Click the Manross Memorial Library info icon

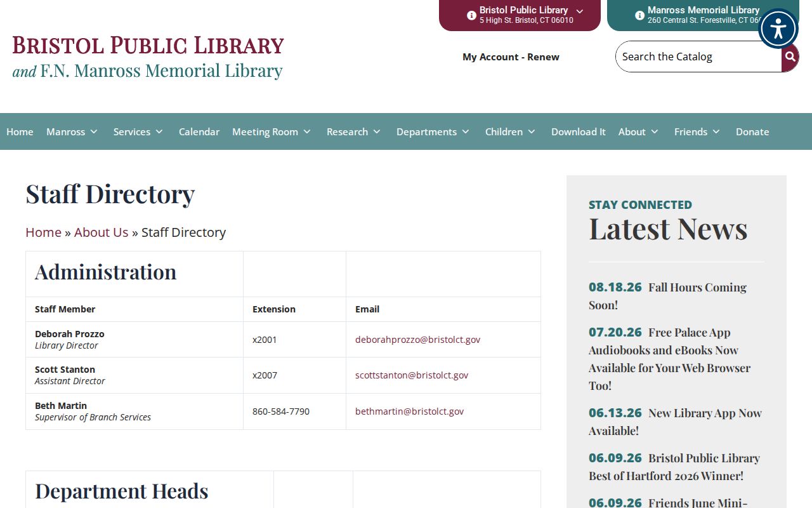click(639, 15)
